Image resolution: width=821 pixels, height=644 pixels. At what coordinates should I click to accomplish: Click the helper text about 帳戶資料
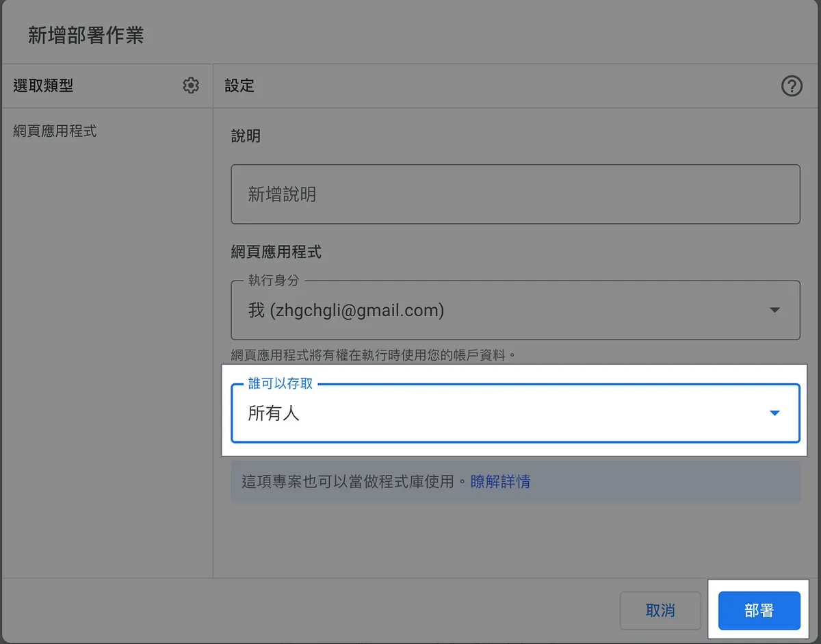pyautogui.click(x=373, y=355)
